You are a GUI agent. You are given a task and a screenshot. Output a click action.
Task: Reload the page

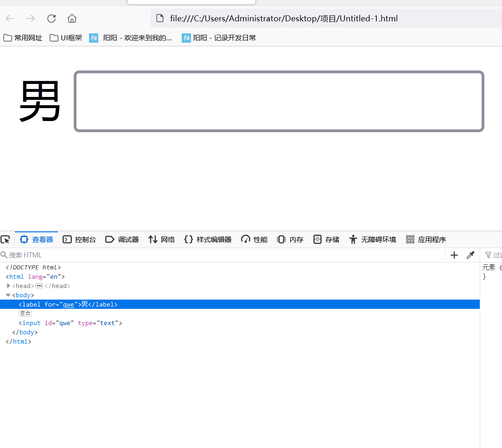(51, 18)
